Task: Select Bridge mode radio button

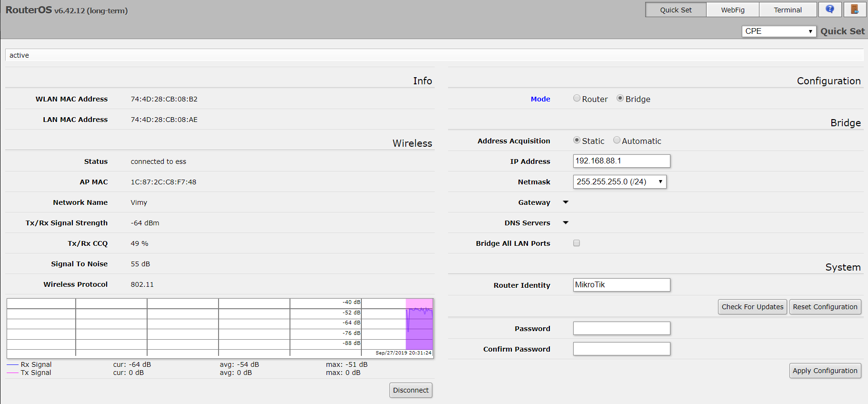Action: coord(620,98)
